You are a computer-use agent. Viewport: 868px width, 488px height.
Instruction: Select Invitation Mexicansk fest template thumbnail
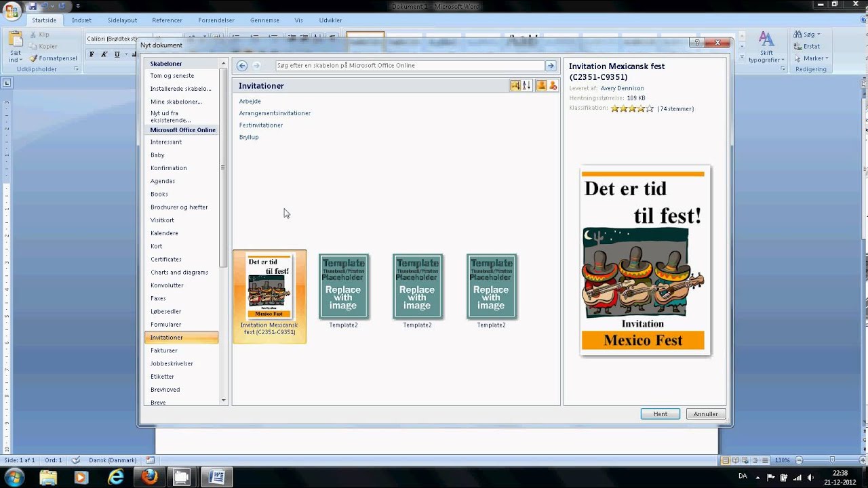(269, 296)
